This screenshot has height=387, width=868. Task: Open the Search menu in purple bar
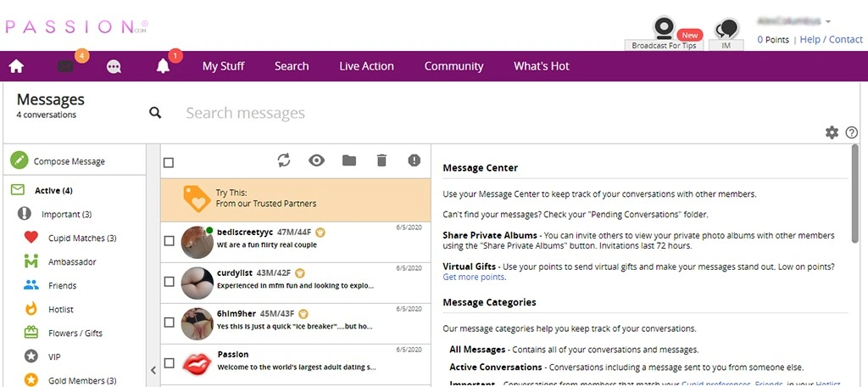292,66
